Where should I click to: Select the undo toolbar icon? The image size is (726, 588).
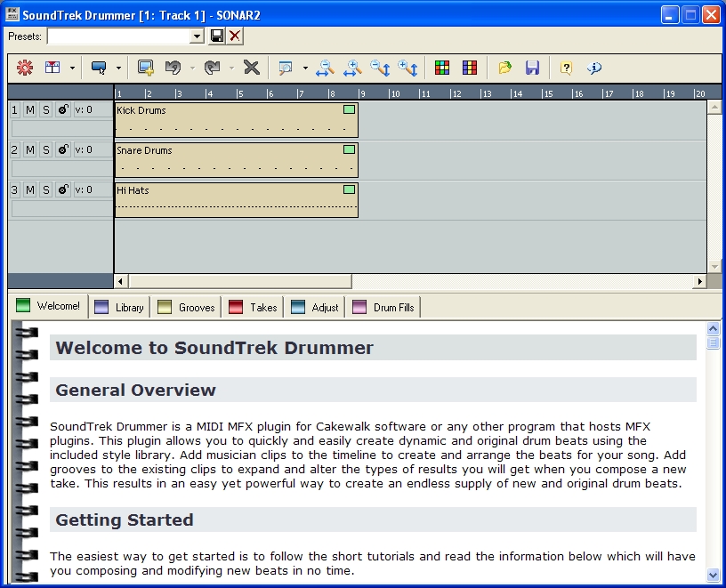[173, 68]
